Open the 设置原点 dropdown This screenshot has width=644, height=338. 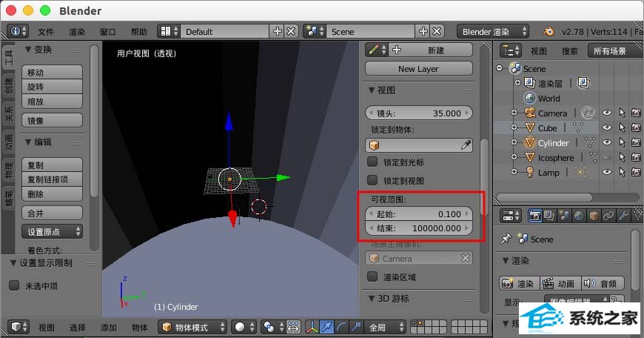(x=52, y=232)
